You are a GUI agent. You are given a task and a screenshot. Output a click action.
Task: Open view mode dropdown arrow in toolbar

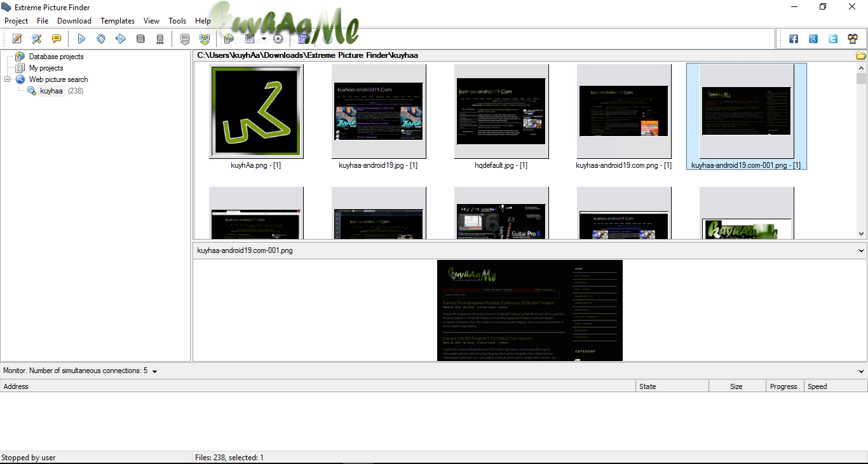point(264,39)
